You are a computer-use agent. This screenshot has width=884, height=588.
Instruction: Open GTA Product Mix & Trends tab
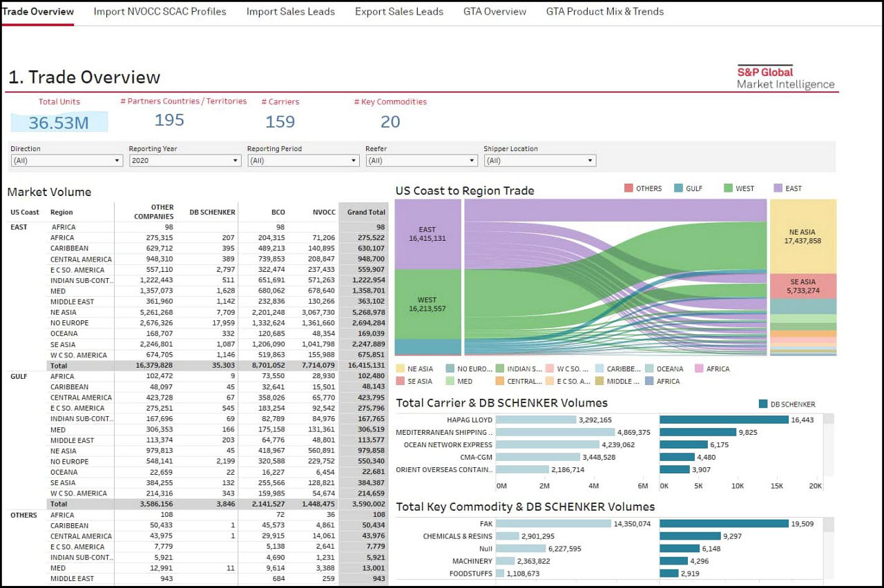pyautogui.click(x=605, y=12)
